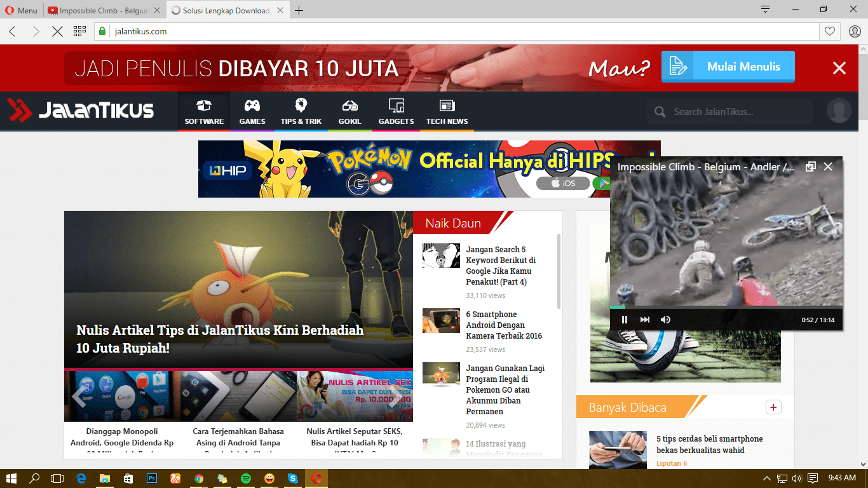
Task: Click the Naik Daun section header
Action: [453, 223]
